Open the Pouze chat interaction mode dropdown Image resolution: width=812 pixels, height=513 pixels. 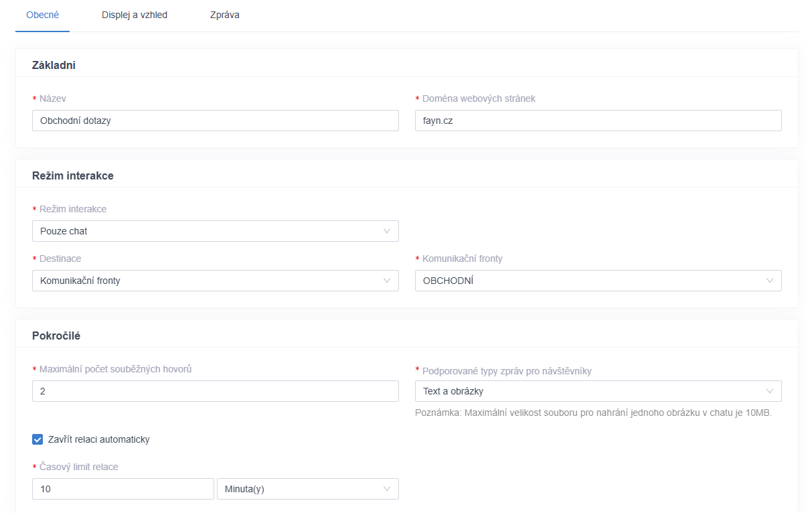tap(214, 231)
